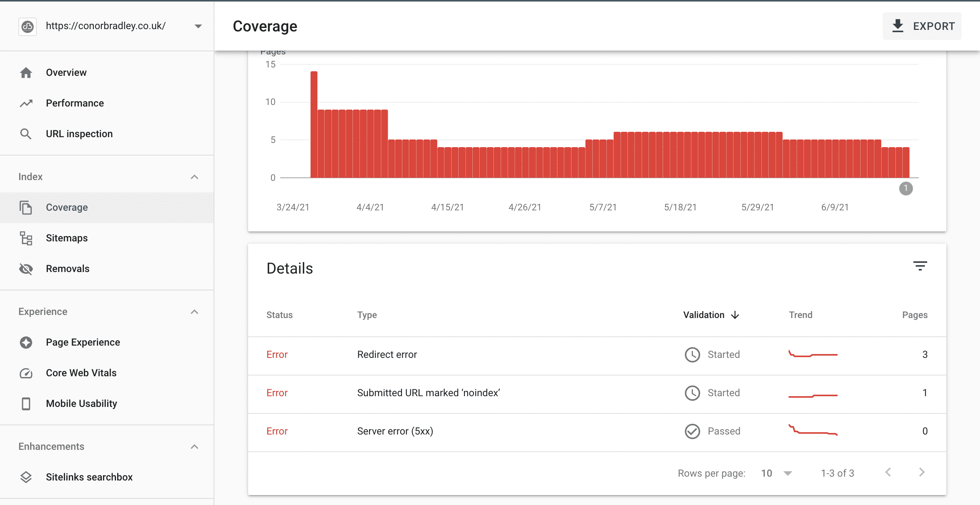This screenshot has width=980, height=505.
Task: Click the Status column header
Action: click(x=279, y=315)
